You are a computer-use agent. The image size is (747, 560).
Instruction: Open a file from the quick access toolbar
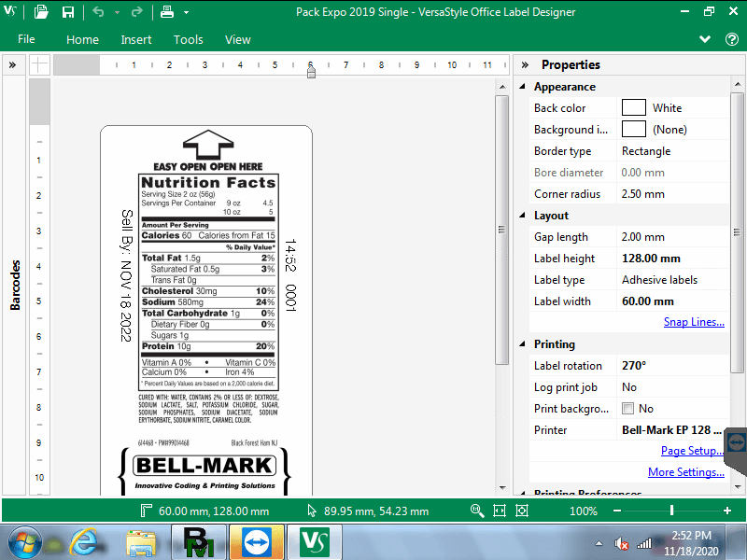pyautogui.click(x=41, y=12)
